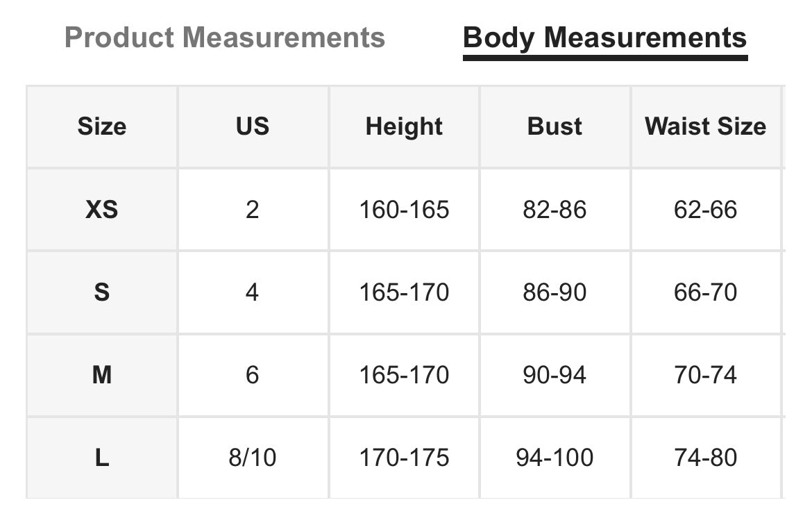Click the Size column header
Screen dimensions: 812x516
102,126
